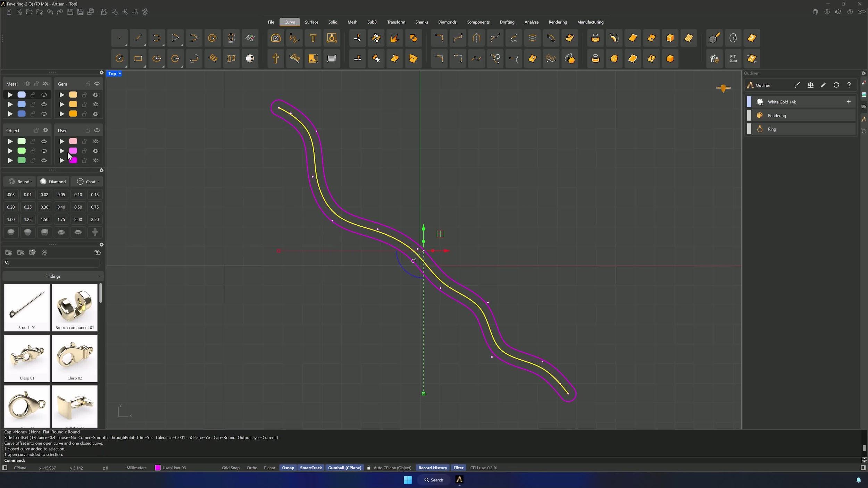The image size is (868, 488).
Task: Open the Text object tool
Action: click(313, 38)
